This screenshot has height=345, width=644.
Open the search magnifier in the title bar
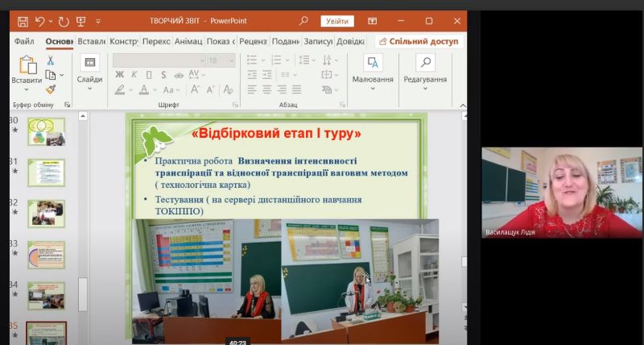303,21
